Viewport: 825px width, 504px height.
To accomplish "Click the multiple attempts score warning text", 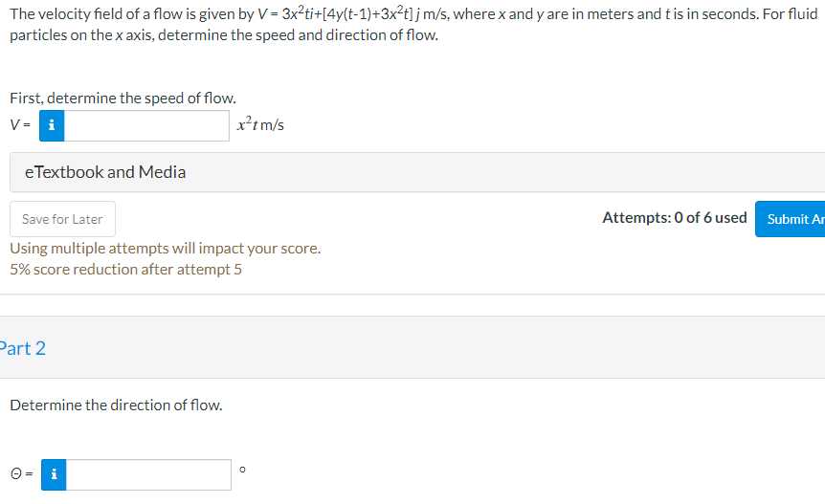I will click(x=166, y=248).
